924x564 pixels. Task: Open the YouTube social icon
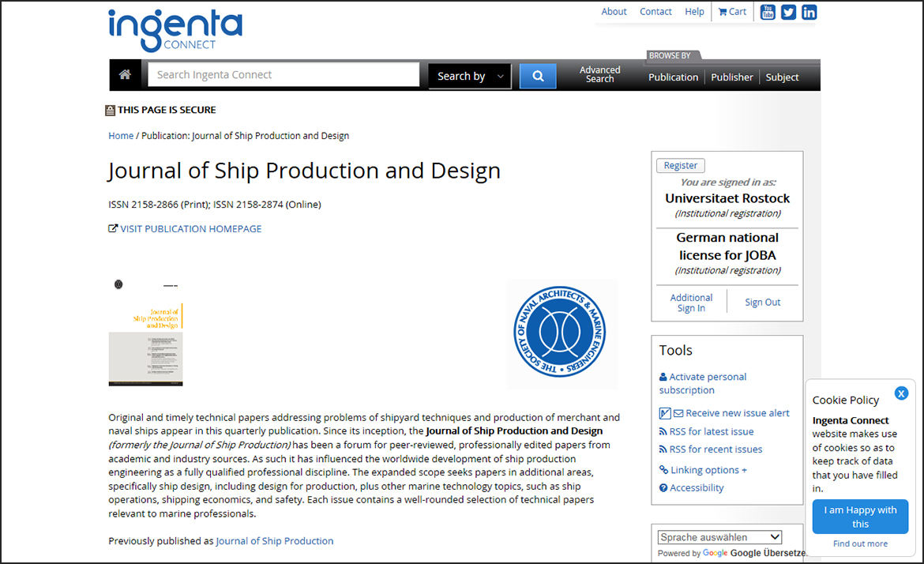(768, 12)
